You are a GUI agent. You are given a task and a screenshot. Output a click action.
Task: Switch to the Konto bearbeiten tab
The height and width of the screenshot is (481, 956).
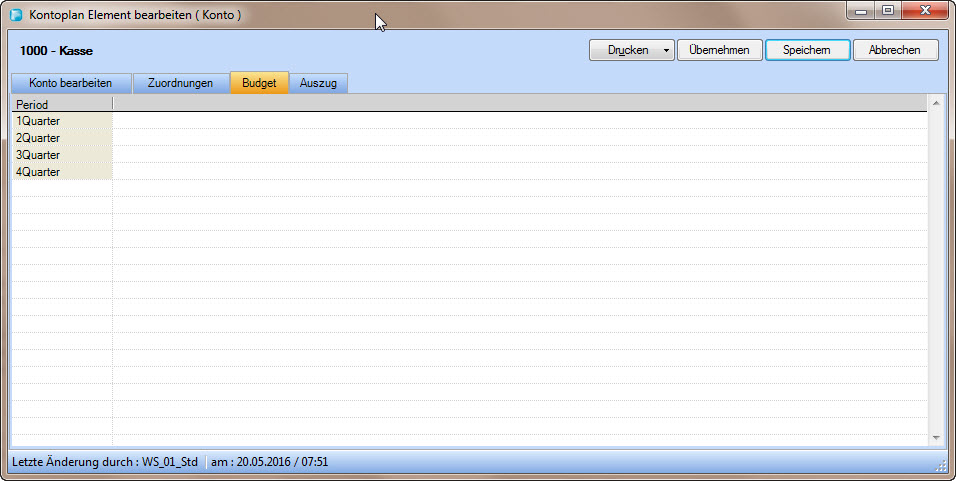click(70, 83)
